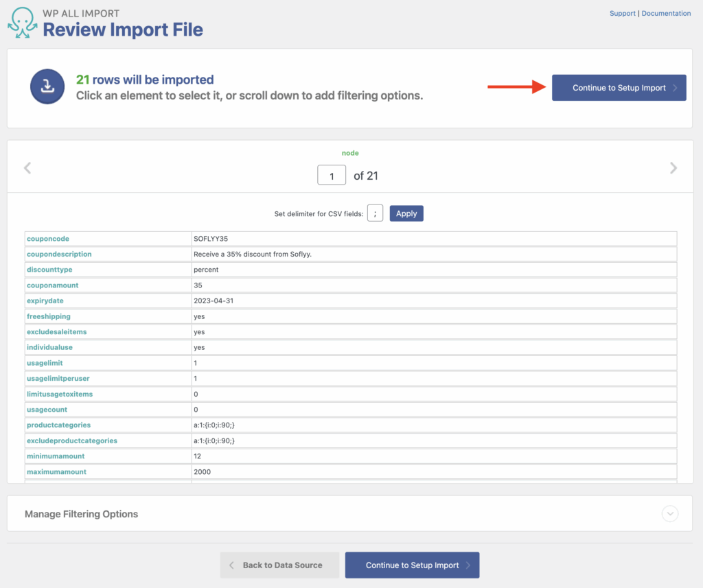Apply the CSV delimiter
Image resolution: width=703 pixels, height=588 pixels.
[406, 213]
